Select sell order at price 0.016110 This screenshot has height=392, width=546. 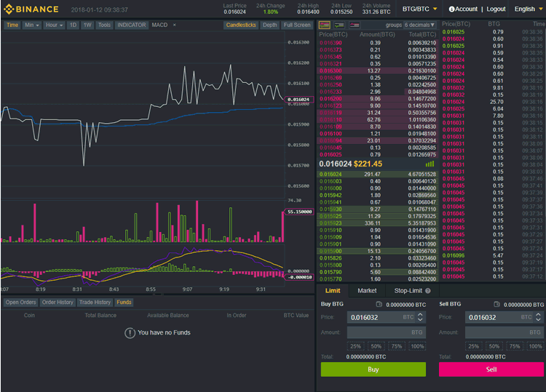[x=377, y=120]
